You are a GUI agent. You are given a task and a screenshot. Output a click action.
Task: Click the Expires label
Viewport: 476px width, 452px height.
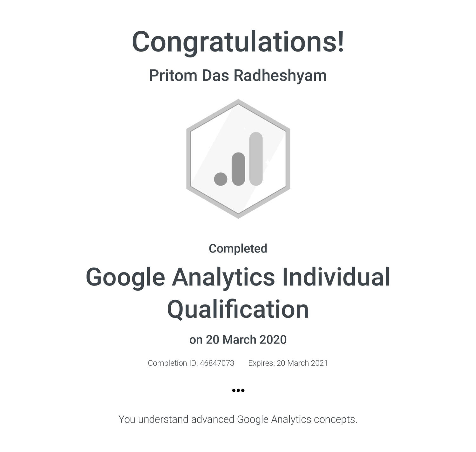click(x=261, y=363)
